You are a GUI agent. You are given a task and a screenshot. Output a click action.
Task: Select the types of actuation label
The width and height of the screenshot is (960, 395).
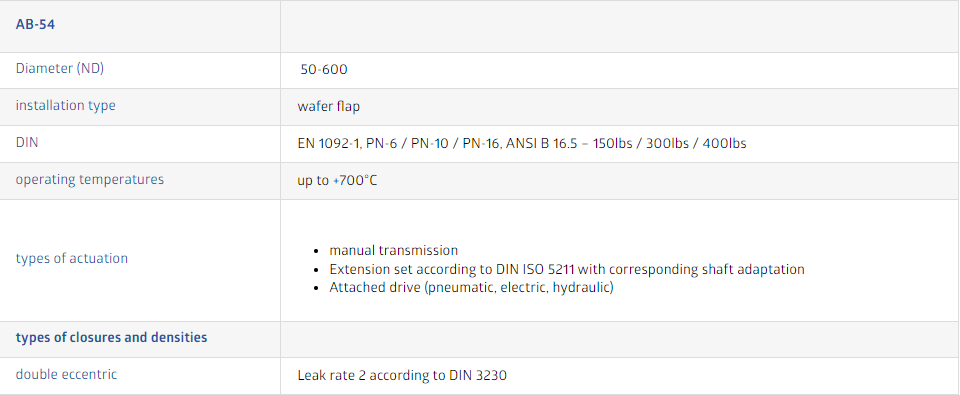click(x=72, y=258)
